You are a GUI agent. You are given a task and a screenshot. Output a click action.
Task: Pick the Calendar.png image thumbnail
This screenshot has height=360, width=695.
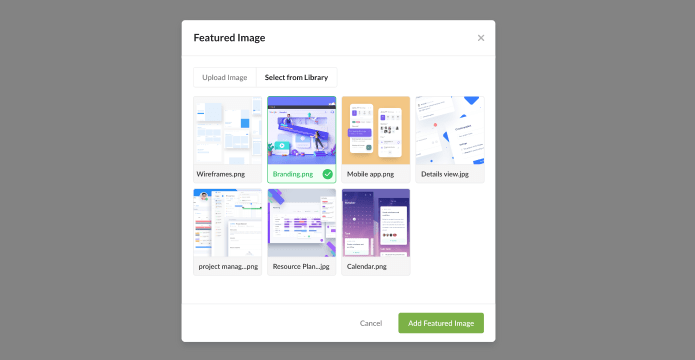pyautogui.click(x=376, y=223)
